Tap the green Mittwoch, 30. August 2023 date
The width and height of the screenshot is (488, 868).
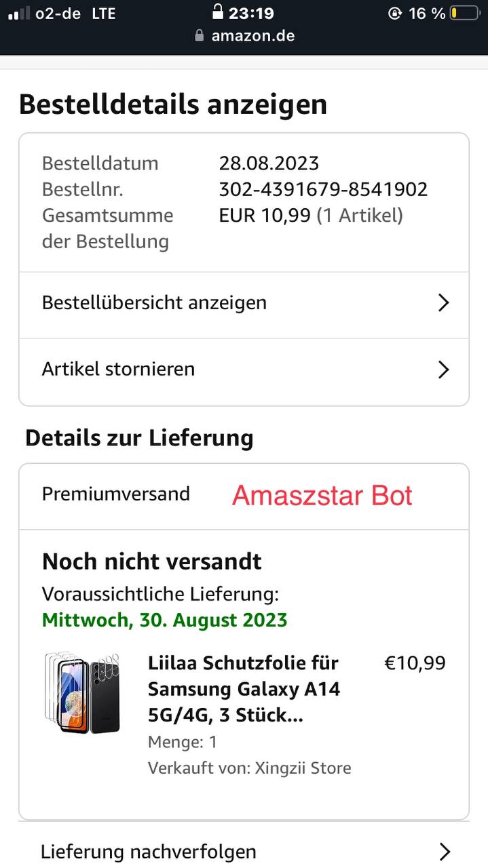[164, 620]
